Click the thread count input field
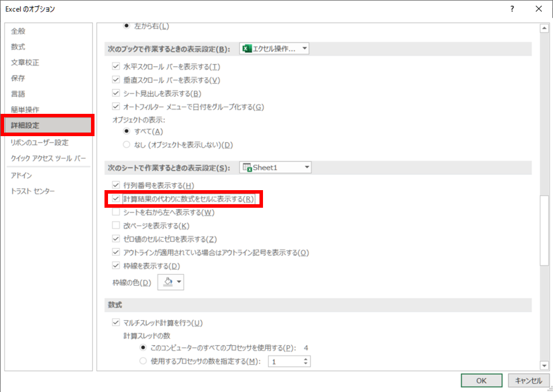Viewport: 553px width, 392px height. click(285, 361)
